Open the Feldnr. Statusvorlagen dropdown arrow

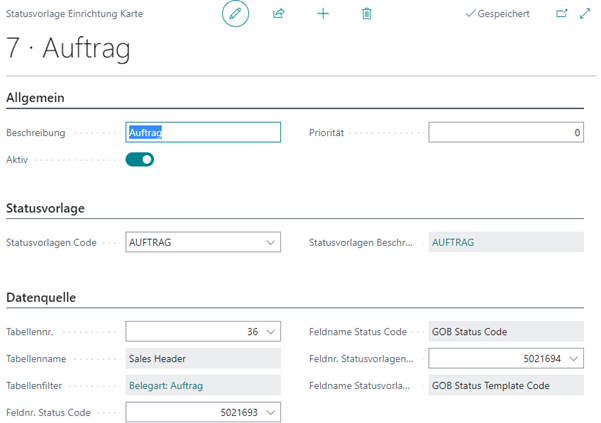point(573,358)
